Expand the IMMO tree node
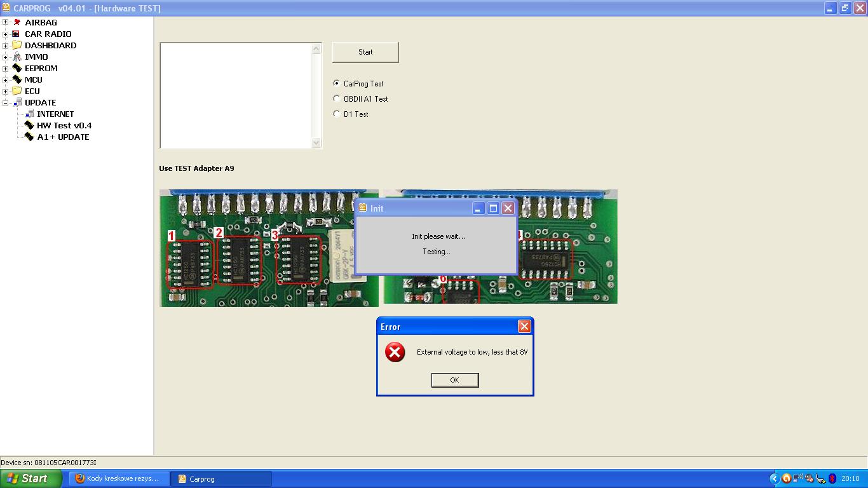The image size is (868, 488). [5, 57]
